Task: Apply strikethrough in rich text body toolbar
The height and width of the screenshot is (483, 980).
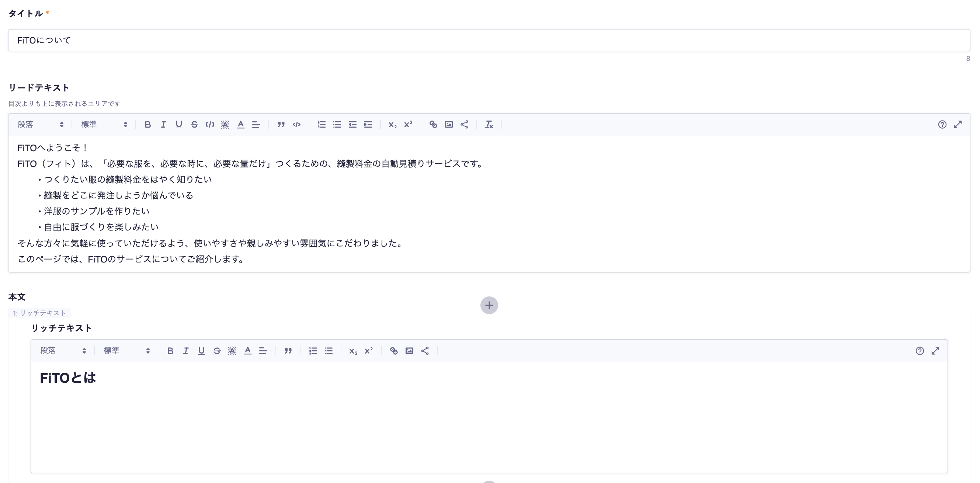Action: tap(217, 351)
